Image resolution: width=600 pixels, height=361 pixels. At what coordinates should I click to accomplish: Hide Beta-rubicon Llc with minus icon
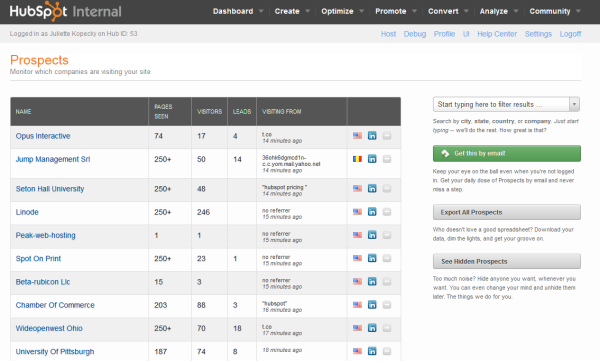click(387, 282)
